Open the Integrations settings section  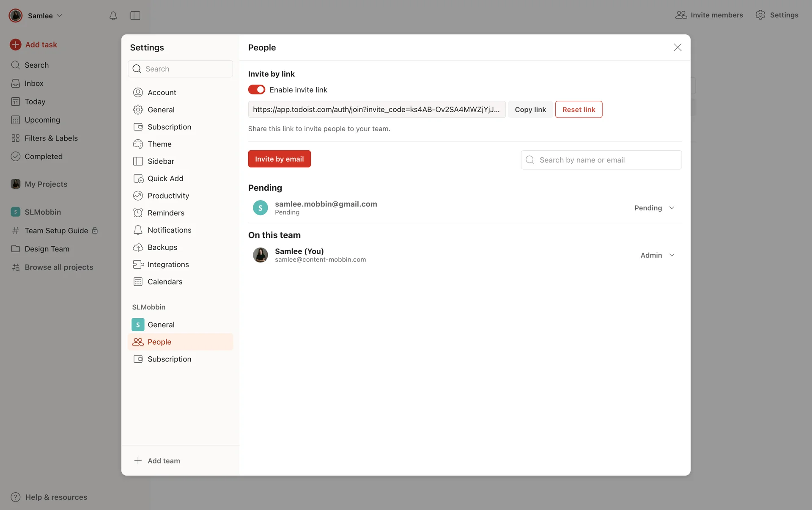click(168, 265)
